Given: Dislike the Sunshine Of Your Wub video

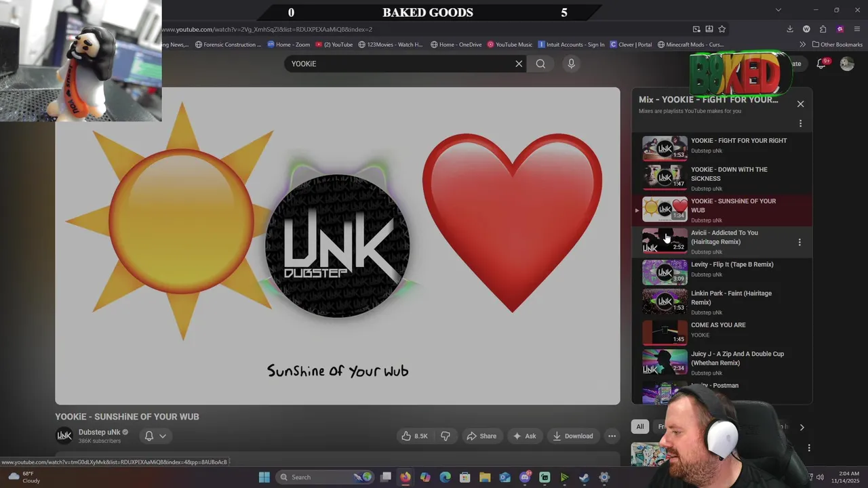Looking at the screenshot, I should point(446,436).
